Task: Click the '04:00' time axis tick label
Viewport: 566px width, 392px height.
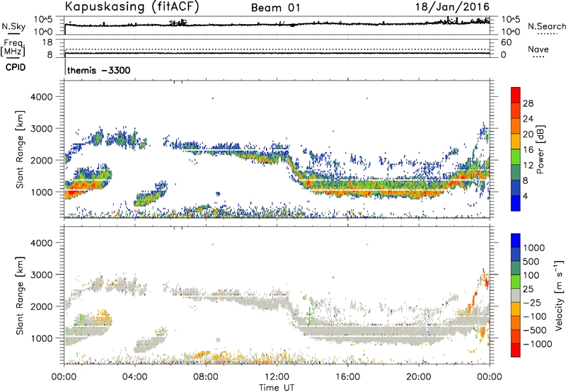Action: 135,377
